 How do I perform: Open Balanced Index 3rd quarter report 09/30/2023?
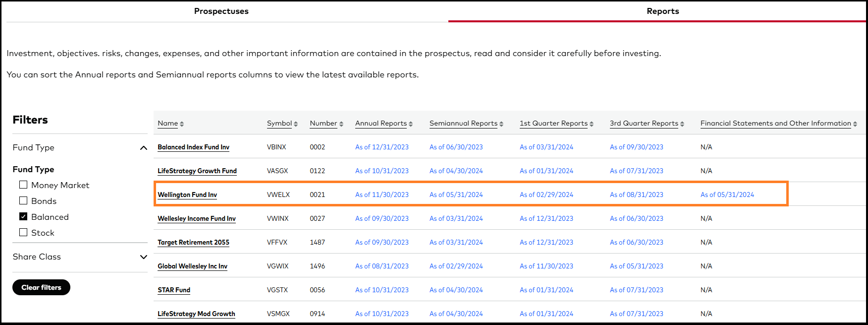click(637, 147)
